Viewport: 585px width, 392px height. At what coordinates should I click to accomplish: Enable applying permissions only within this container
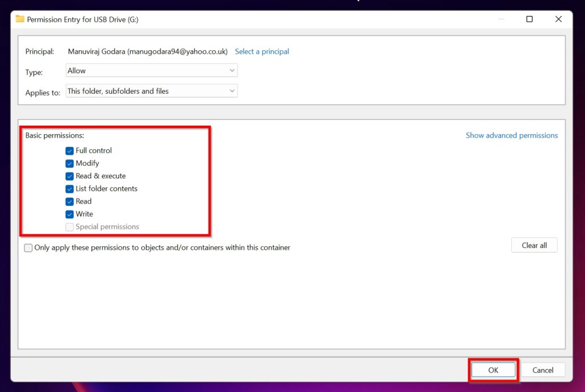28,247
